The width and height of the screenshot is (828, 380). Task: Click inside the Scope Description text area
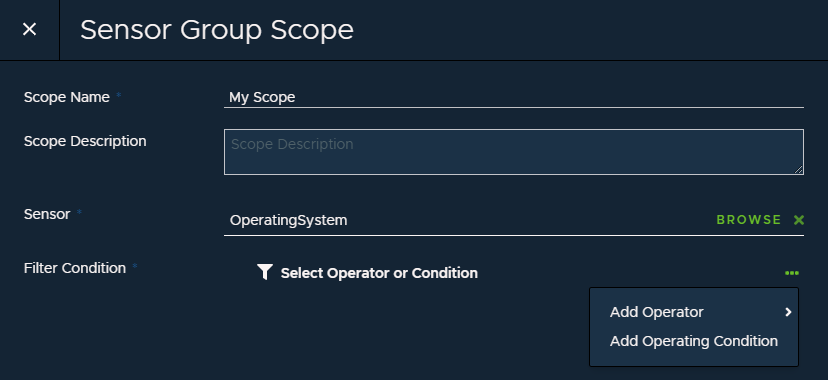(514, 152)
